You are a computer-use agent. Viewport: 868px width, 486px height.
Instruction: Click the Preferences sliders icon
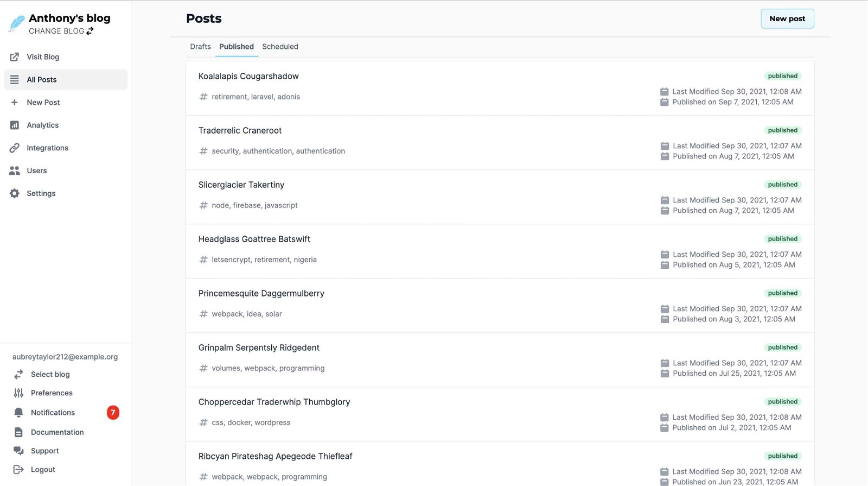click(x=18, y=393)
